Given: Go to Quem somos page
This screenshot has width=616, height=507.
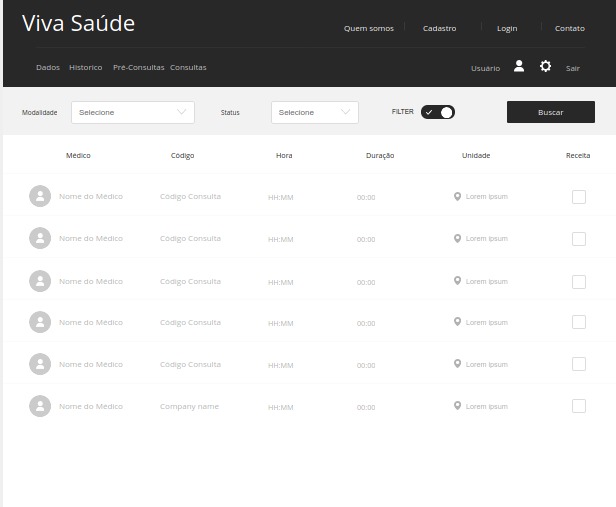Looking at the screenshot, I should [x=368, y=28].
